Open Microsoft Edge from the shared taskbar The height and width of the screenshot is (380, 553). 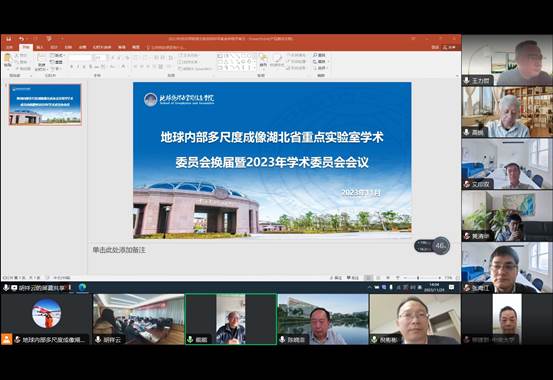pyautogui.click(x=82, y=287)
